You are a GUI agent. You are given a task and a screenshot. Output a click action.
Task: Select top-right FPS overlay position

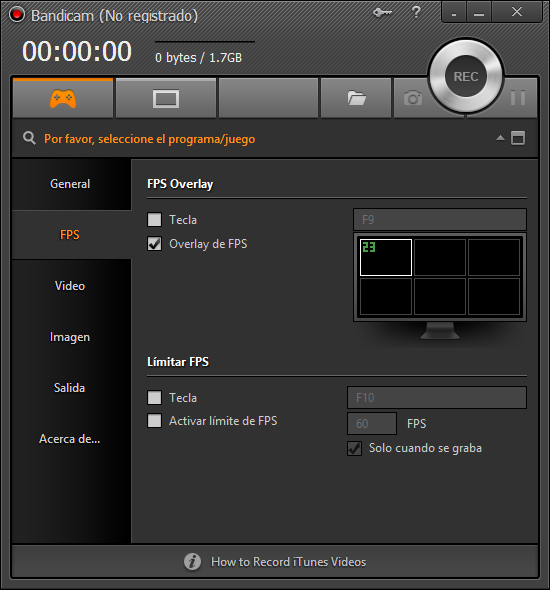pyautogui.click(x=494, y=257)
